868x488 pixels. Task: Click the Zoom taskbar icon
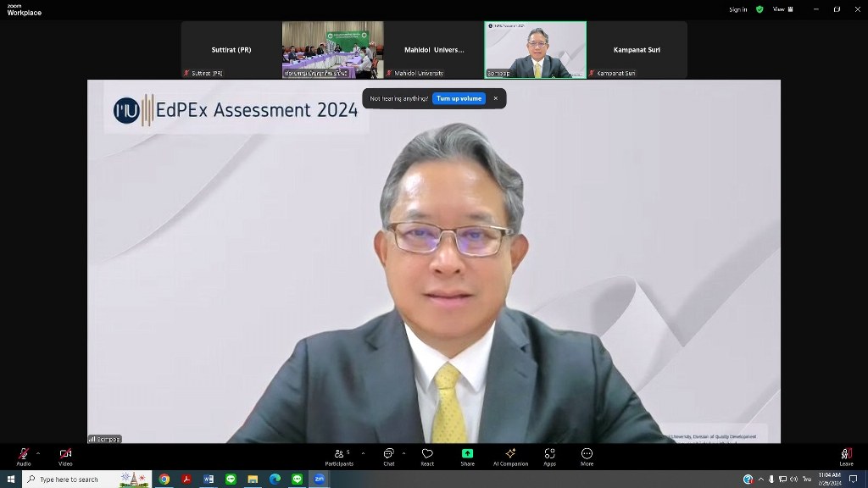click(x=320, y=480)
